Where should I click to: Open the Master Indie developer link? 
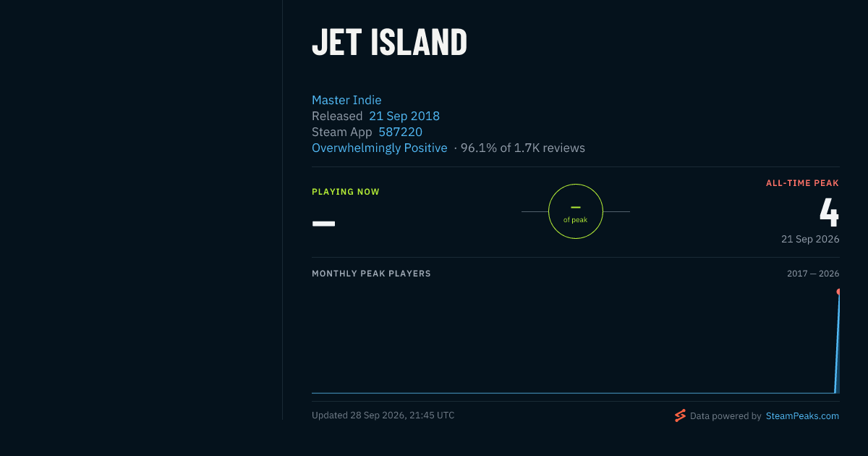click(x=346, y=100)
